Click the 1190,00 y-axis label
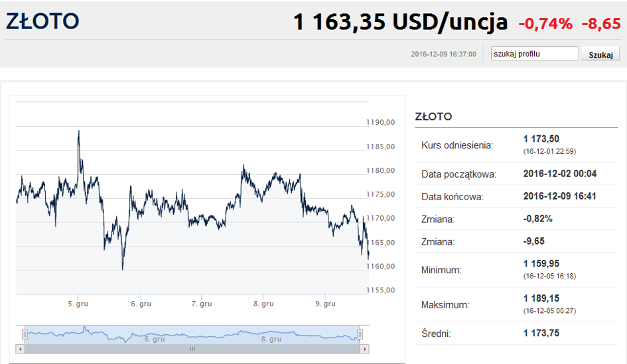627x364 pixels. tap(381, 122)
